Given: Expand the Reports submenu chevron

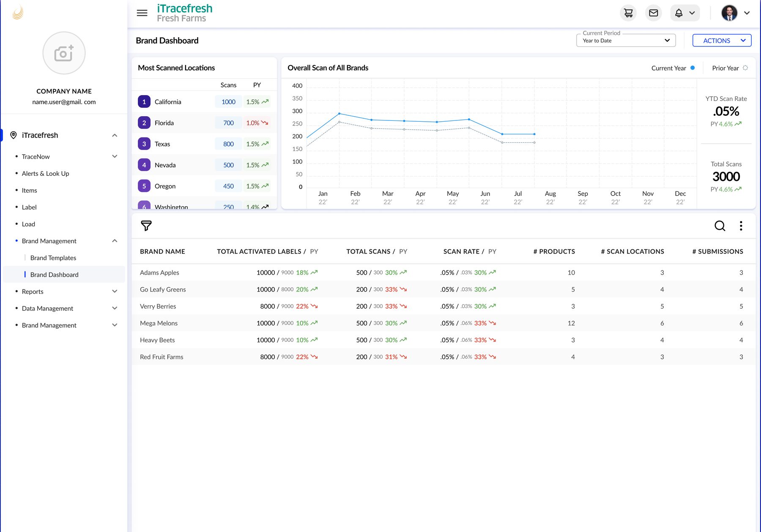Looking at the screenshot, I should pos(115,292).
